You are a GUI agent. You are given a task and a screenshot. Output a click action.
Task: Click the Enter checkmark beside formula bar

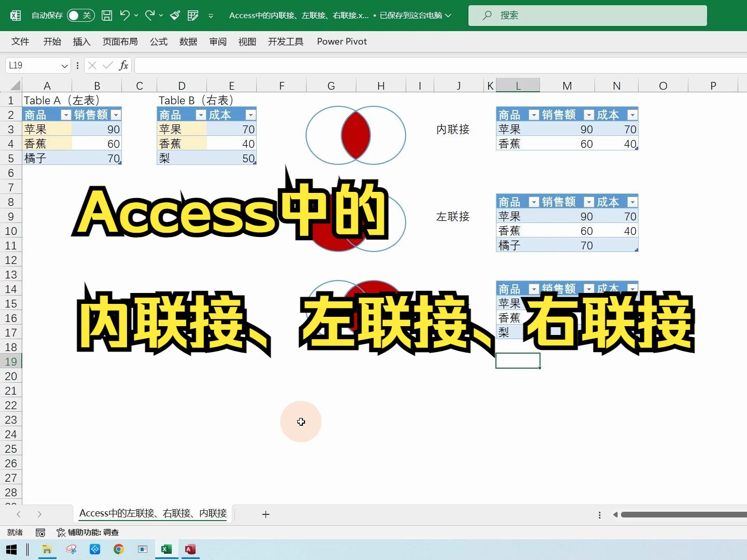107,65
